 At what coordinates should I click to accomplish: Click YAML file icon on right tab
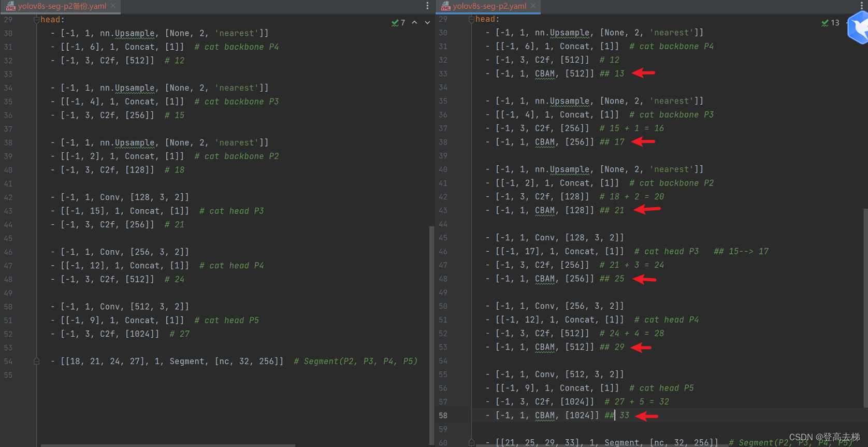(x=445, y=6)
